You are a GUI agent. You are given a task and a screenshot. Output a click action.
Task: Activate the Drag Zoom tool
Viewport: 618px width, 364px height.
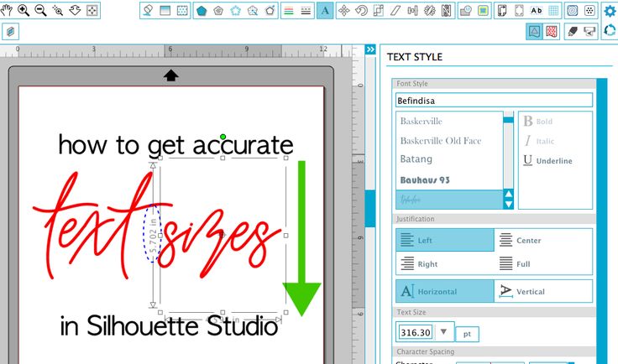(x=75, y=10)
